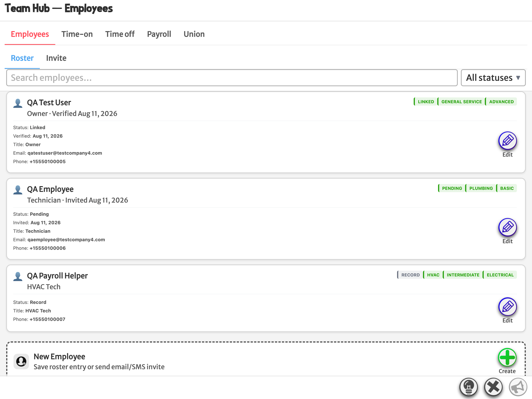Click 'Invited: Aug 11, 2026' line

coord(37,223)
